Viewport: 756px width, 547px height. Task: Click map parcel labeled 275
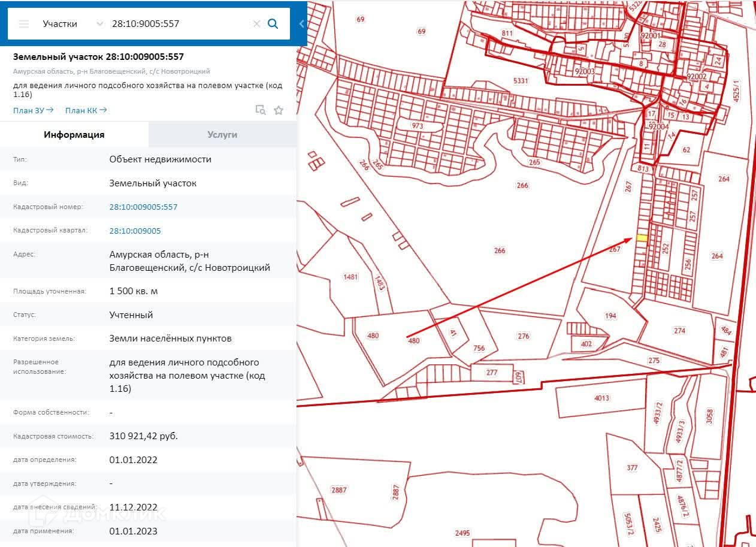click(654, 360)
